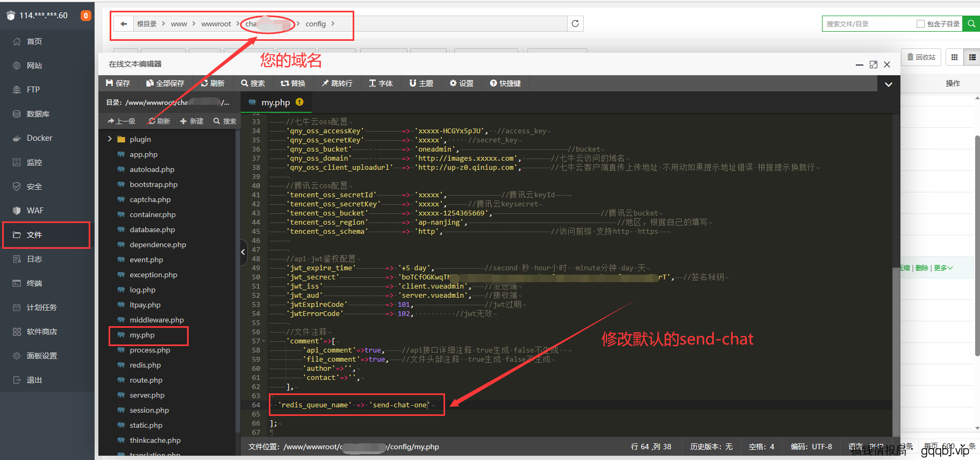
Task: Click Save All in editor toolbar
Action: tap(164, 83)
